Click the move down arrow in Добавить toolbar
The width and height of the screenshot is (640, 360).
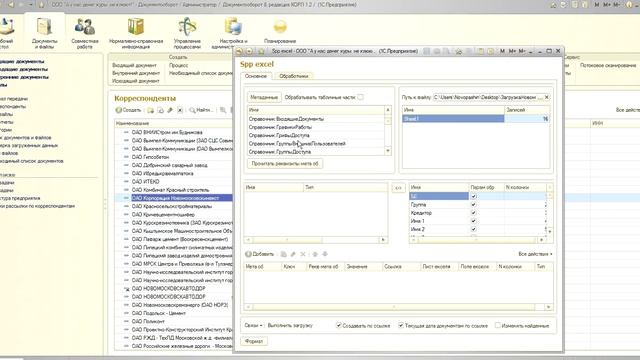(325, 254)
